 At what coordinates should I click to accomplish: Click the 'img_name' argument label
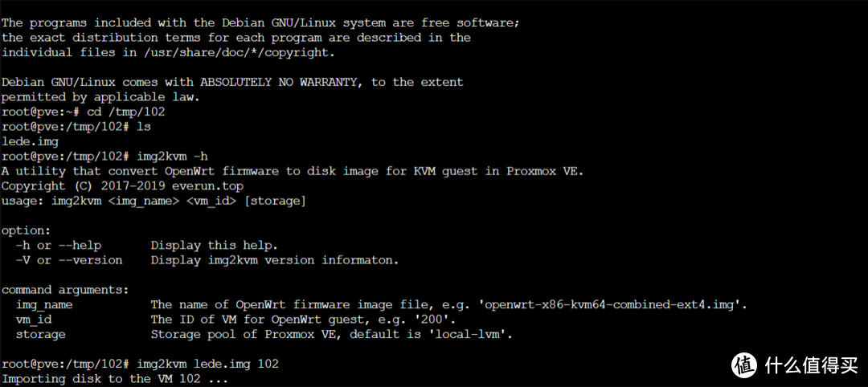click(x=44, y=304)
